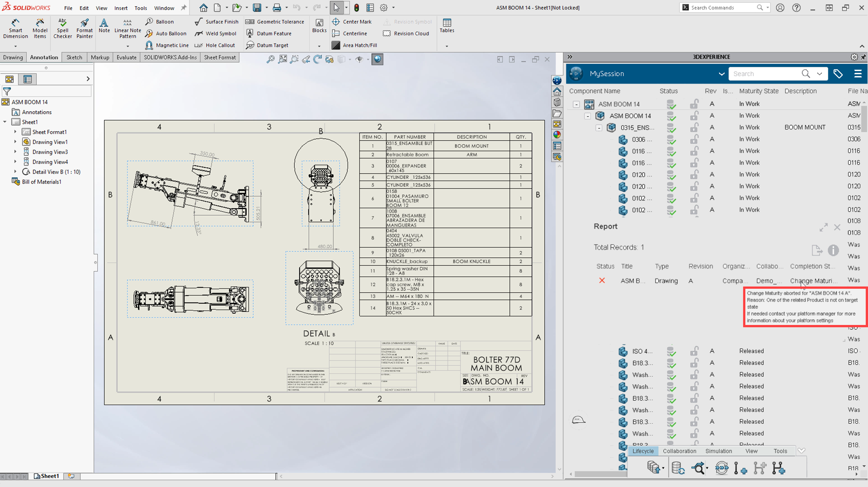Open the Insert menu
The width and height of the screenshot is (868, 487).
121,8
